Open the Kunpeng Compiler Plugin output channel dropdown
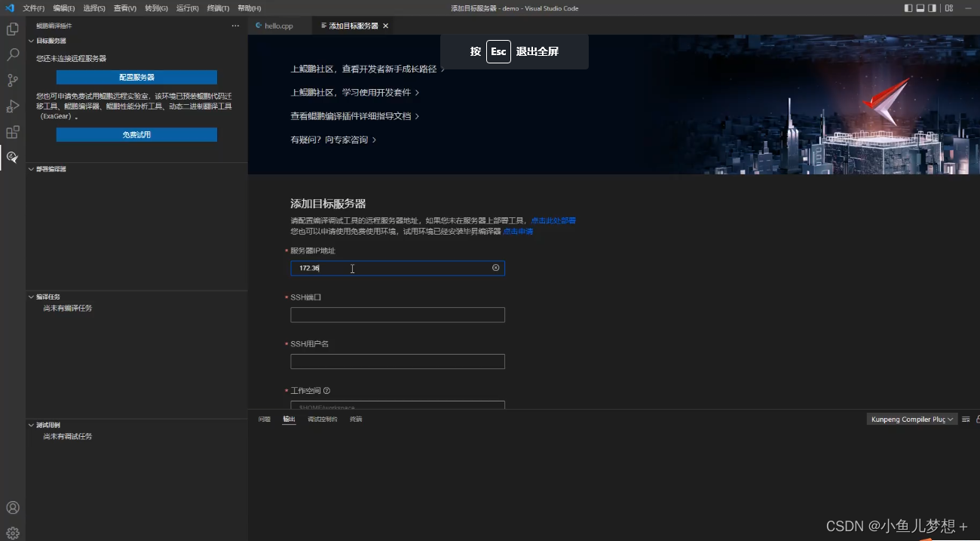This screenshot has height=541, width=980. point(911,419)
